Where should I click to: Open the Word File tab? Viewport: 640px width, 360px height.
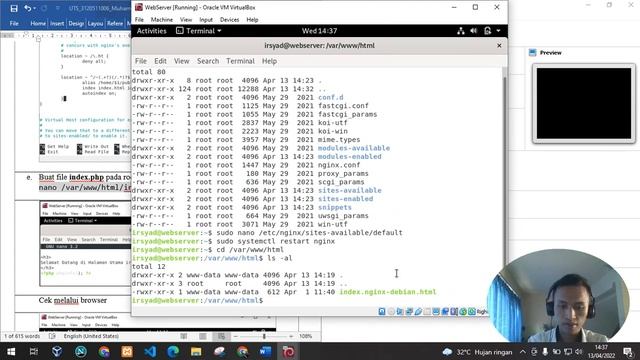(x=14, y=24)
